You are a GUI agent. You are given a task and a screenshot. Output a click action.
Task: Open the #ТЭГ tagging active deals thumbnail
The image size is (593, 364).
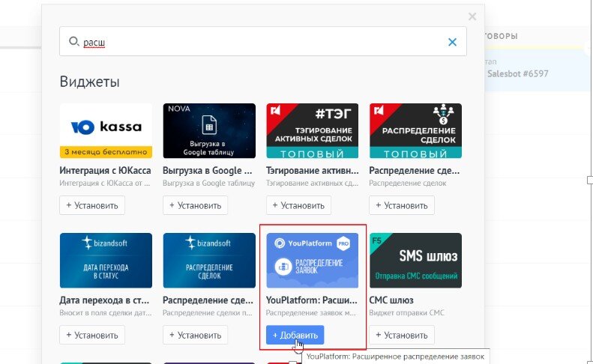pyautogui.click(x=313, y=131)
